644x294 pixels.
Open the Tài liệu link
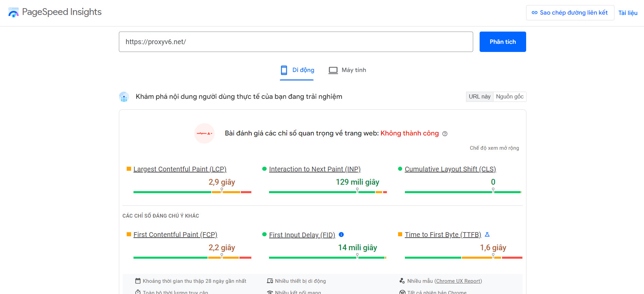pos(628,13)
